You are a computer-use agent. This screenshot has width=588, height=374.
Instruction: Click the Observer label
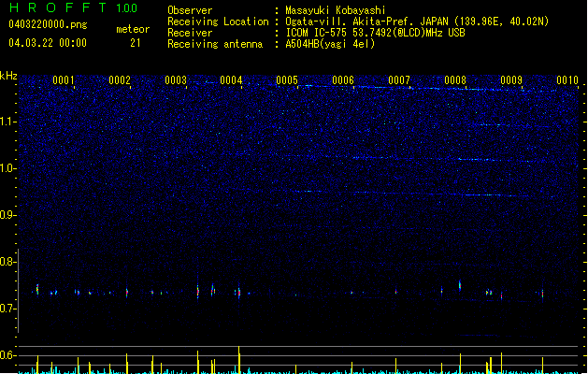pos(190,10)
